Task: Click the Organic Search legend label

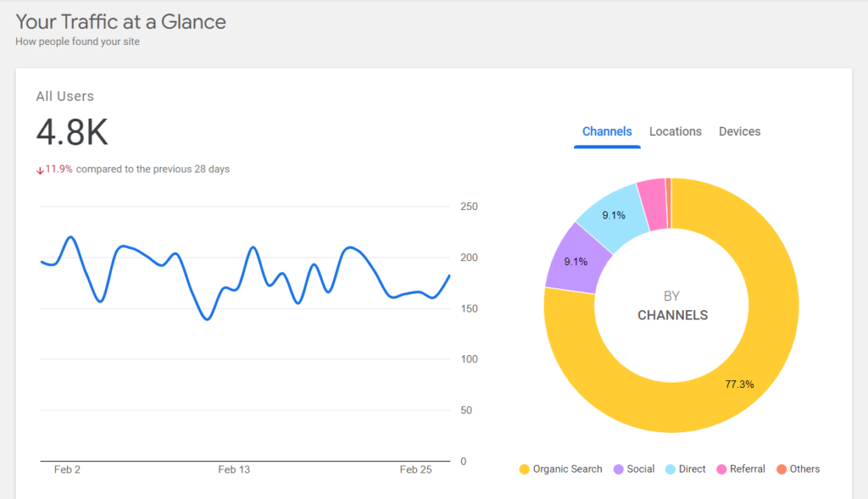Action: pos(568,469)
